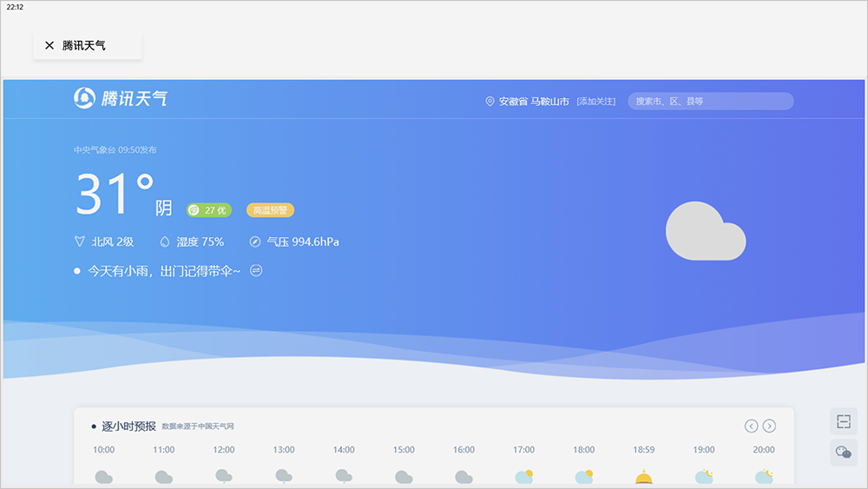The width and height of the screenshot is (868, 489).
Task: Click the 31° temperature reading
Action: [115, 194]
